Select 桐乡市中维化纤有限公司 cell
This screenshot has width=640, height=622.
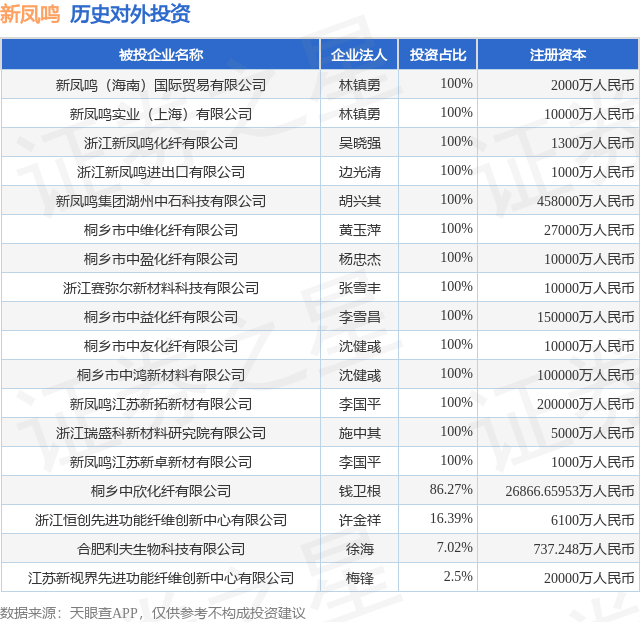point(161,230)
